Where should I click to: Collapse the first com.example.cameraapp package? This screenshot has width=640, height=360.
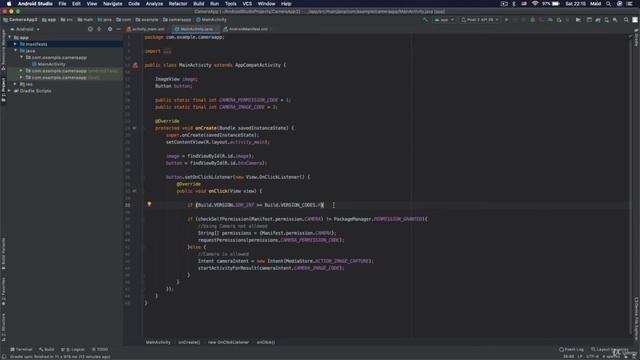[x=22, y=57]
